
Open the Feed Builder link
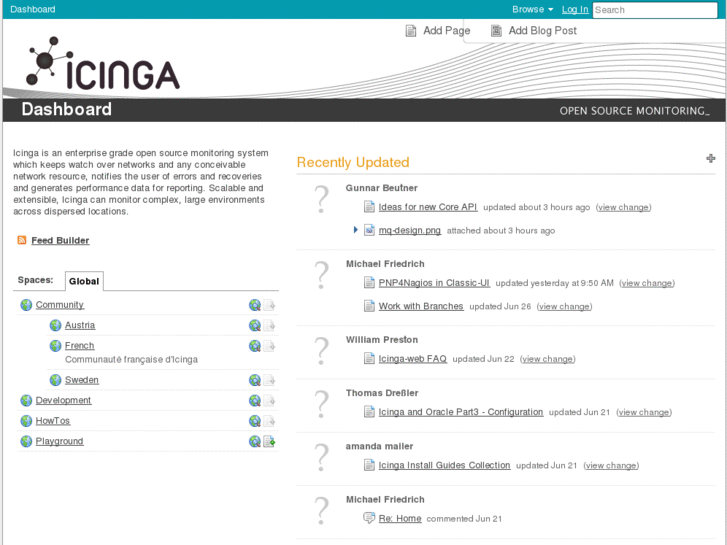pos(60,240)
